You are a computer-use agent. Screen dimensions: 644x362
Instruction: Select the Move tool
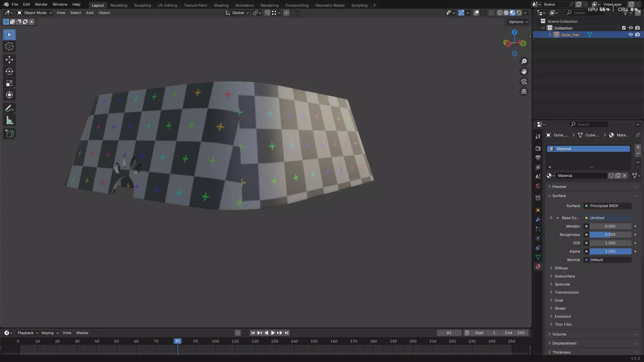pos(9,60)
